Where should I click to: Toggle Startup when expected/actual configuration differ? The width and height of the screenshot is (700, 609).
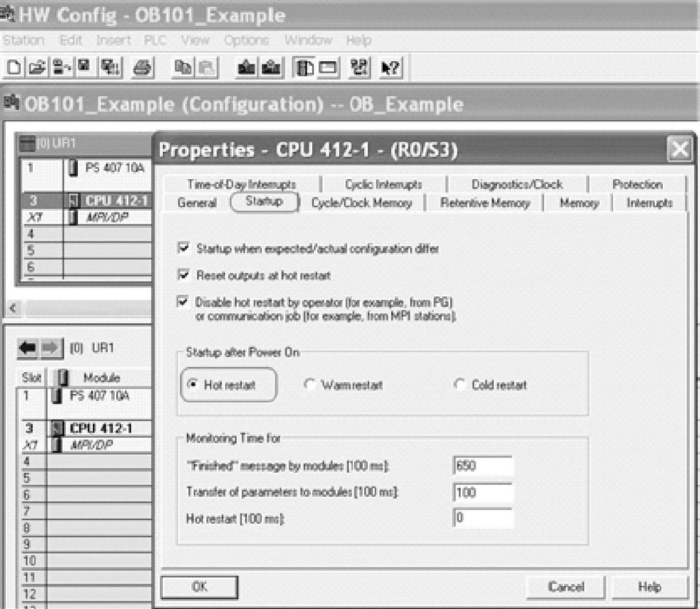pos(183,248)
